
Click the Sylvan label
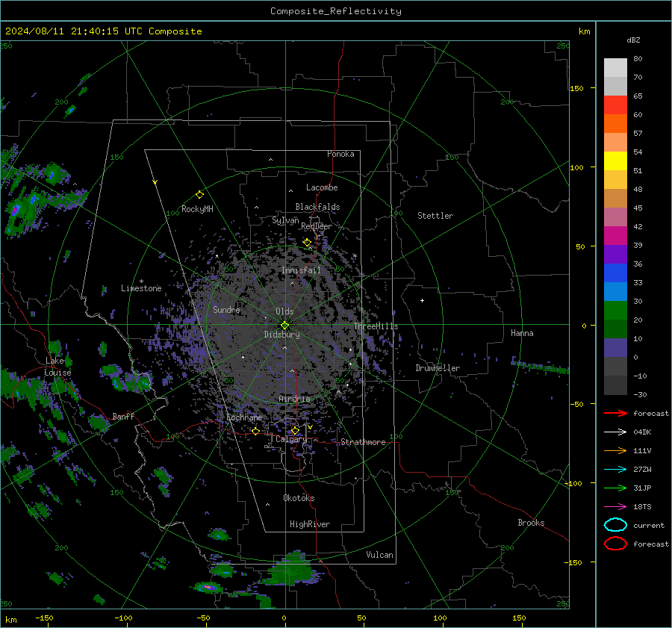285,220
